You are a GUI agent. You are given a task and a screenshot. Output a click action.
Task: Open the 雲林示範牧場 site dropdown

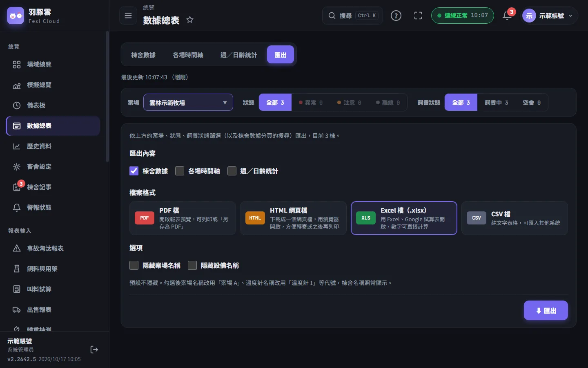(188, 103)
